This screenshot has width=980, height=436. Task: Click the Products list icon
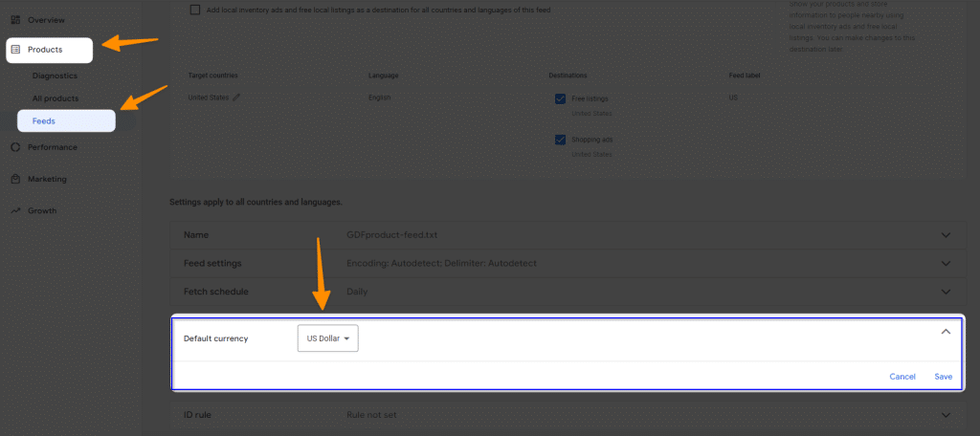(16, 50)
